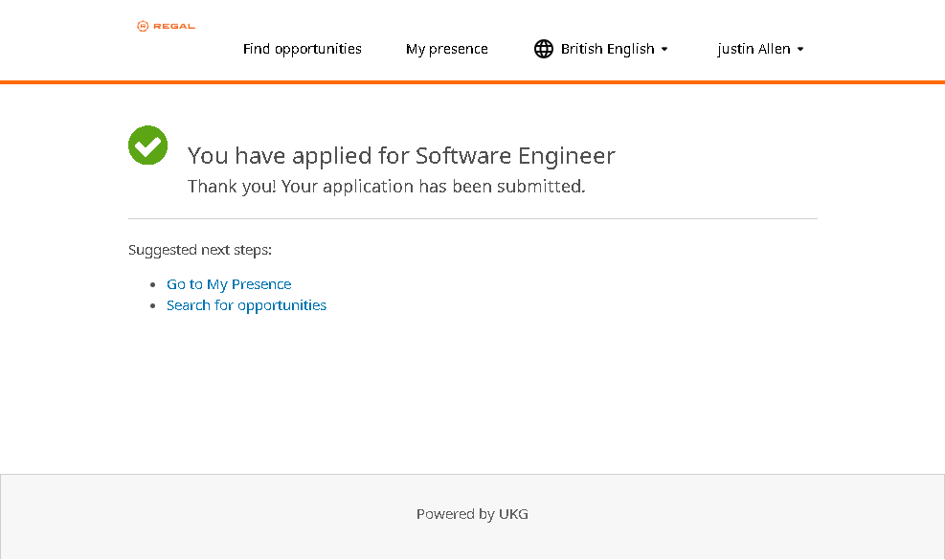Click the divider line above Suggested next steps

(472, 219)
